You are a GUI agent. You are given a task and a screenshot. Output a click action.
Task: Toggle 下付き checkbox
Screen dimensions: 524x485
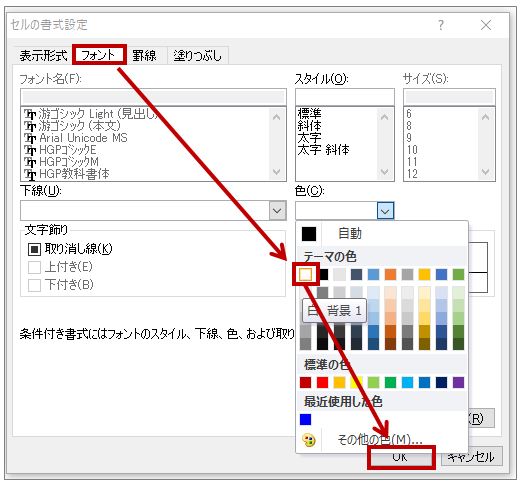(x=34, y=285)
